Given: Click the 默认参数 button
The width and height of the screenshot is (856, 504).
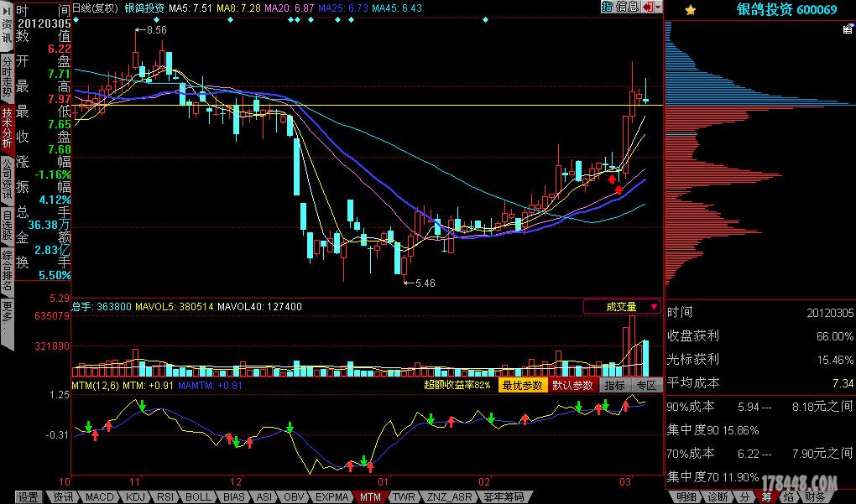Looking at the screenshot, I should (x=572, y=385).
